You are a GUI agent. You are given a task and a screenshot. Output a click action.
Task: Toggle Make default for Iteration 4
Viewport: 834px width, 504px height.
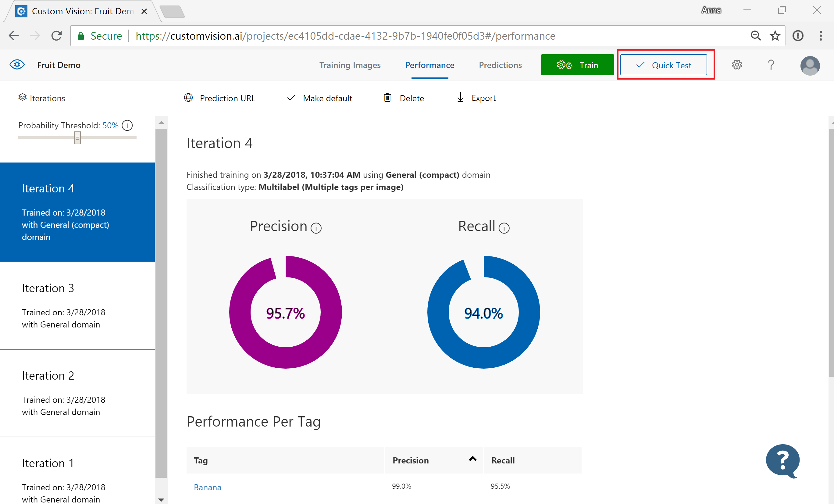[x=320, y=98]
